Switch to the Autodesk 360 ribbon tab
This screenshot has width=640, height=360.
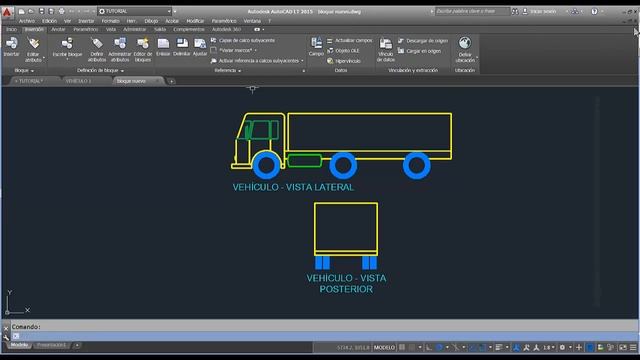tap(226, 29)
